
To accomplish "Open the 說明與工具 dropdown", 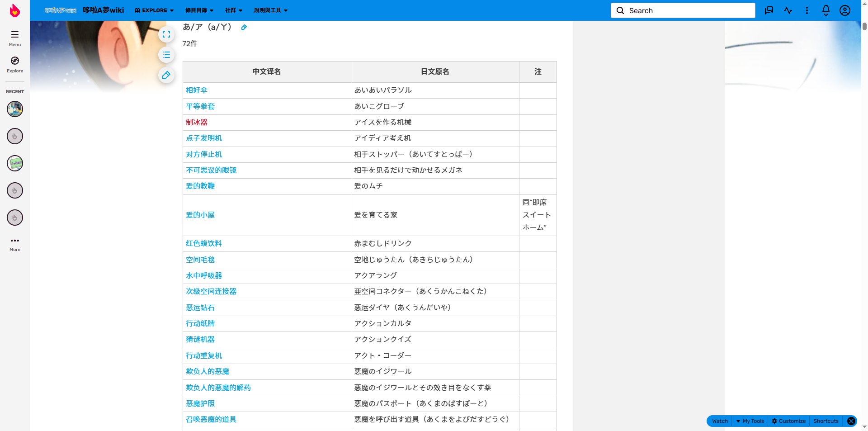I will click(270, 10).
